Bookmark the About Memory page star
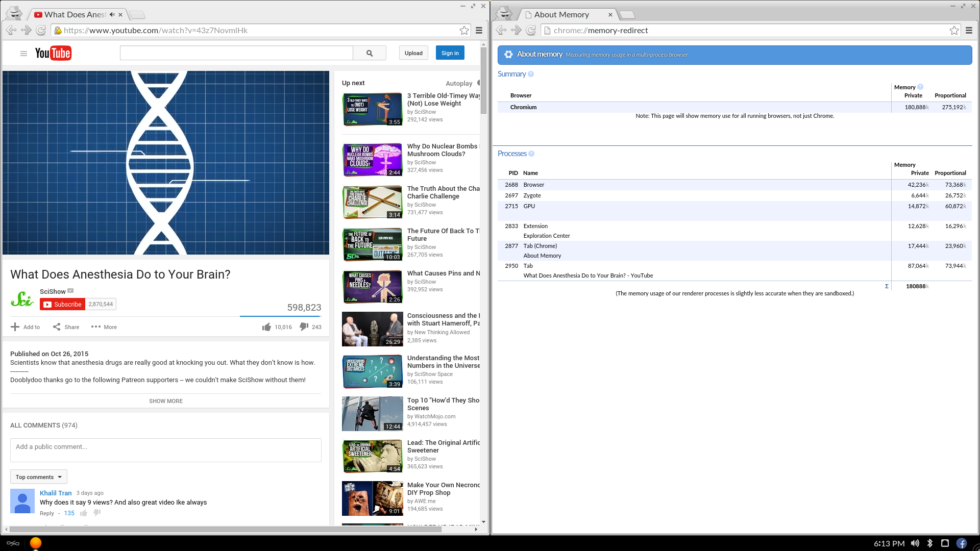 tap(954, 31)
